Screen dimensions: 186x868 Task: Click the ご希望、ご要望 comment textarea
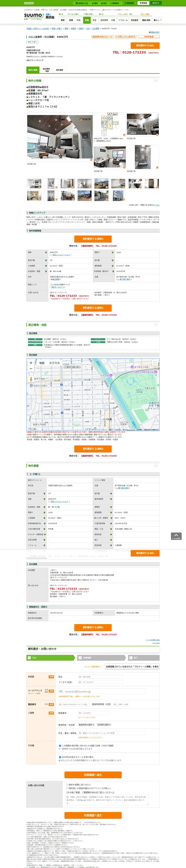point(107,800)
